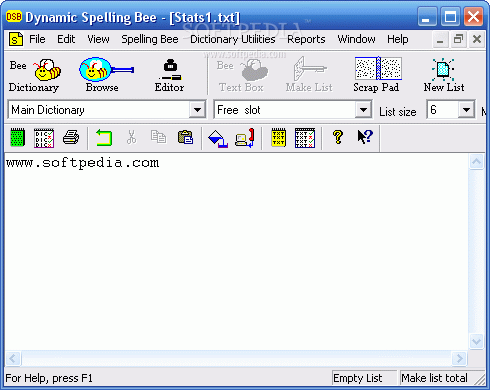
Task: Expand the Free slot dropdown
Action: click(363, 110)
